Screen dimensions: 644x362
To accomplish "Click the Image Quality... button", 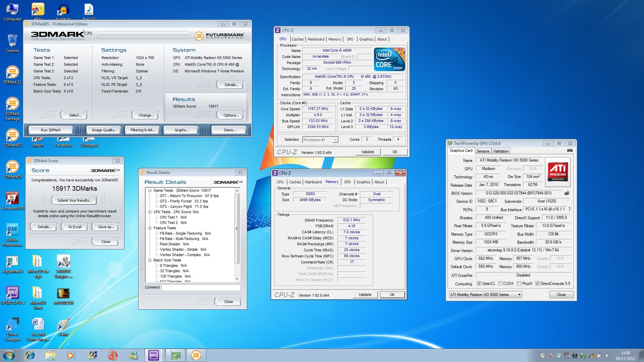I will click(104, 130).
